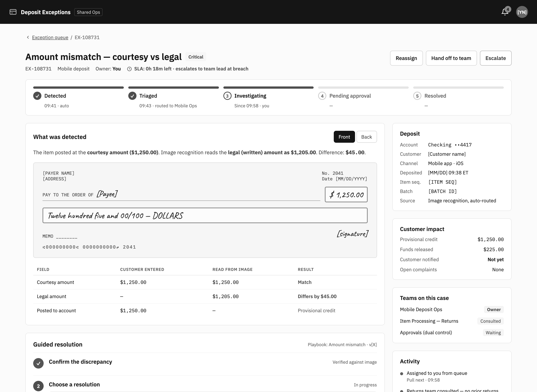This screenshot has width=537, height=392.
Task: Click the Confirm the discrepancy check icon
Action: point(38,363)
